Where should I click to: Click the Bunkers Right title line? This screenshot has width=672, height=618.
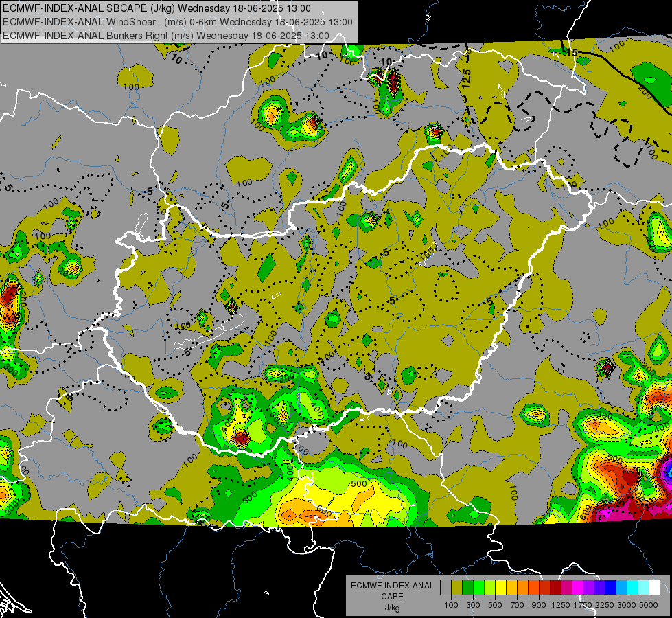pyautogui.click(x=166, y=36)
